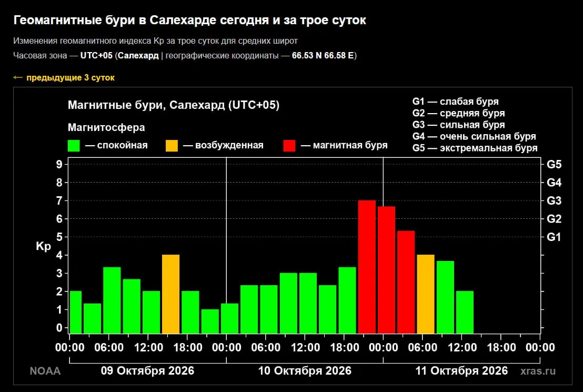
Task: Select the orange Kp 4 bar on 09 Октября
Action: tap(170, 294)
